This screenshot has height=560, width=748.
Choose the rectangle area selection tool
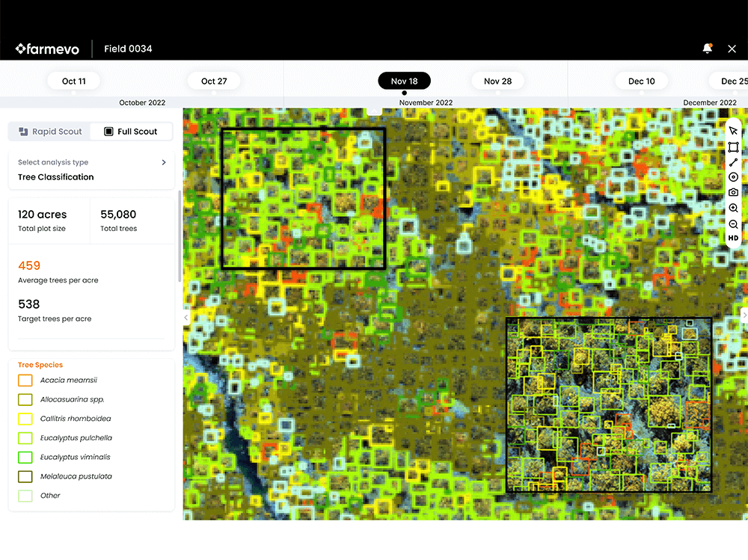tap(733, 147)
